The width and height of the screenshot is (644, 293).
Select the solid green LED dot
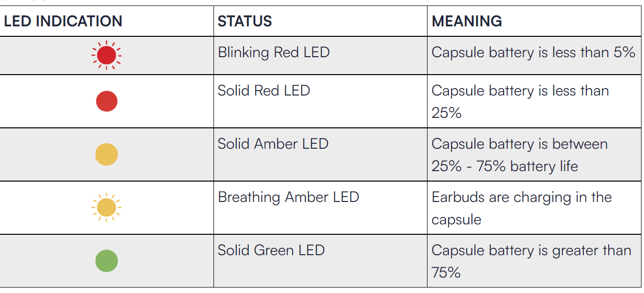(x=107, y=261)
